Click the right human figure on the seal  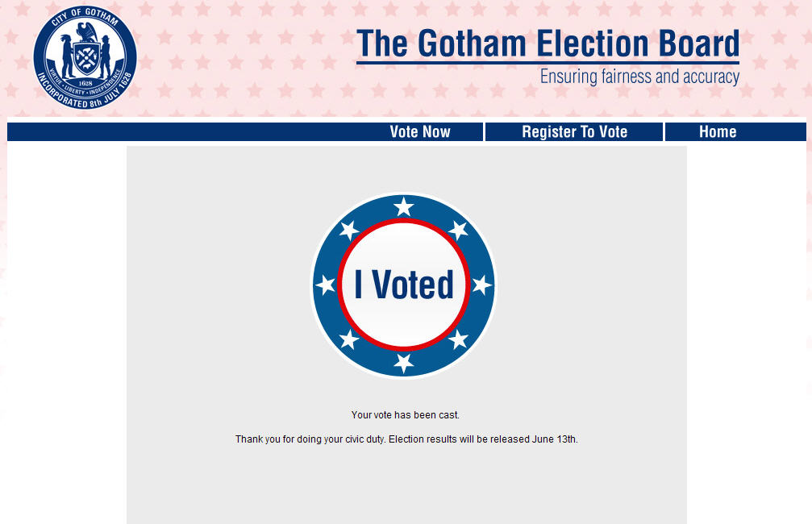(105, 56)
